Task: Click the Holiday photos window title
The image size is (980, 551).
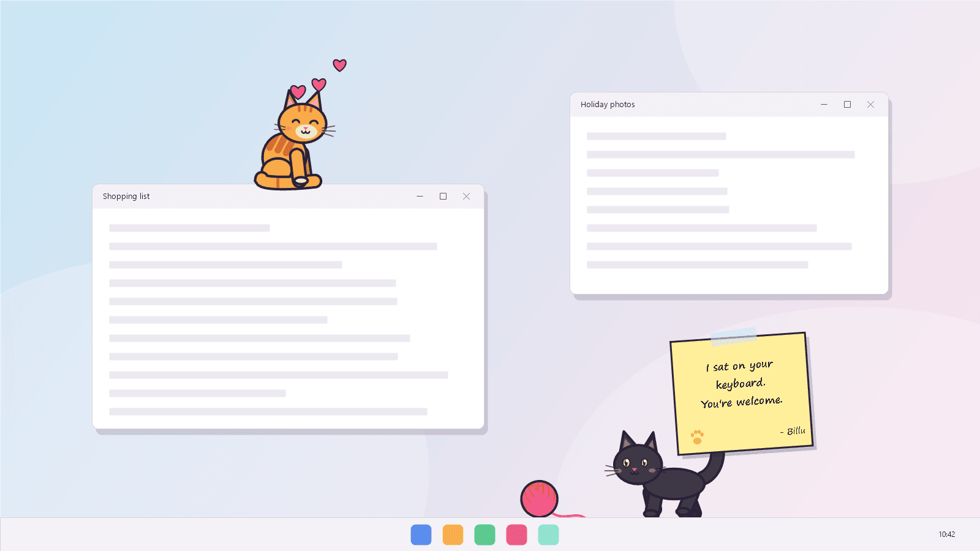Action: click(608, 105)
